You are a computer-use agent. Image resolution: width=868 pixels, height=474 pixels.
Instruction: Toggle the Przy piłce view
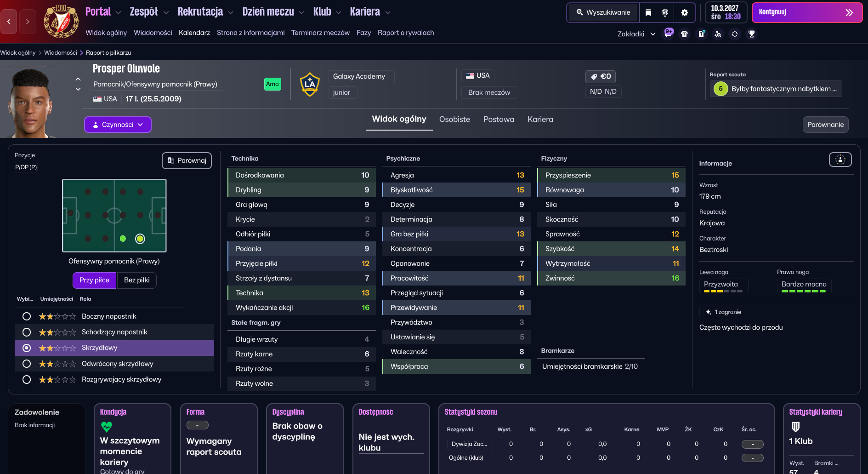pyautogui.click(x=94, y=280)
